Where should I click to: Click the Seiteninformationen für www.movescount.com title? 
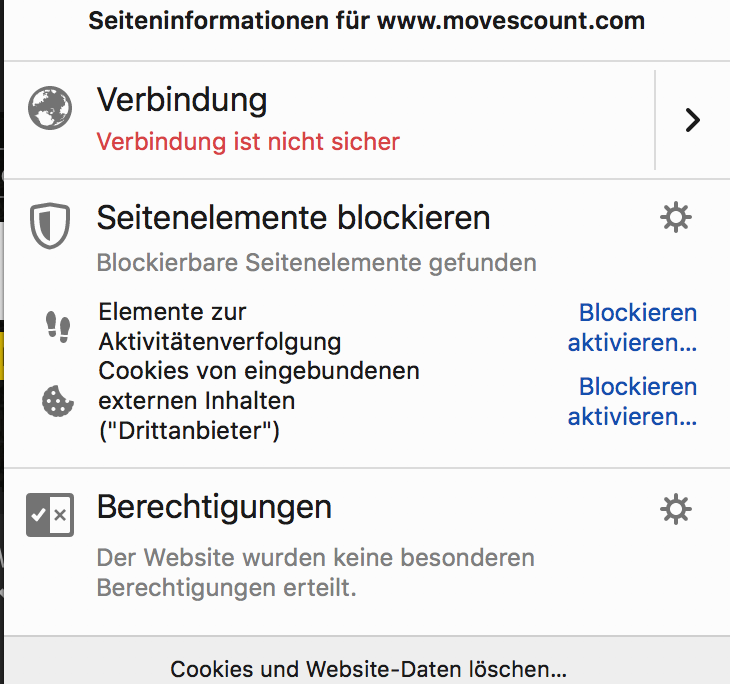(x=366, y=21)
